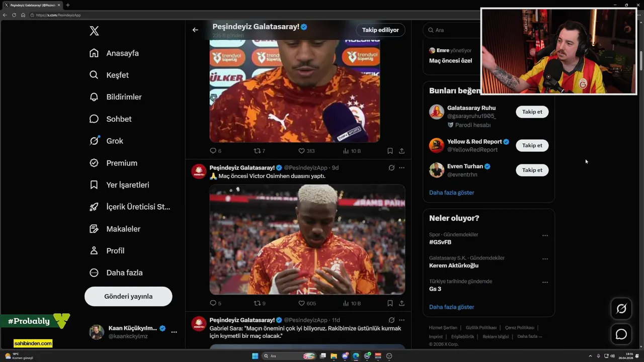This screenshot has width=644, height=362.
Task: Share the post with 313 likes
Action: coord(401,151)
